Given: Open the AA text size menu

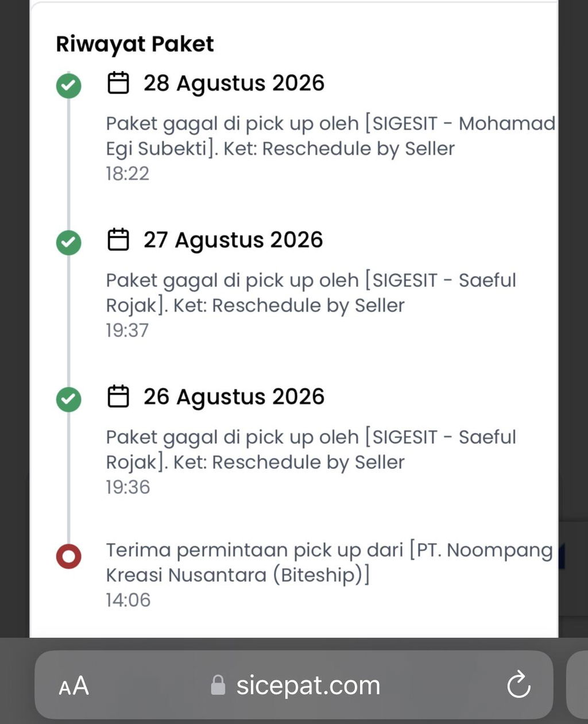Looking at the screenshot, I should coord(73,686).
